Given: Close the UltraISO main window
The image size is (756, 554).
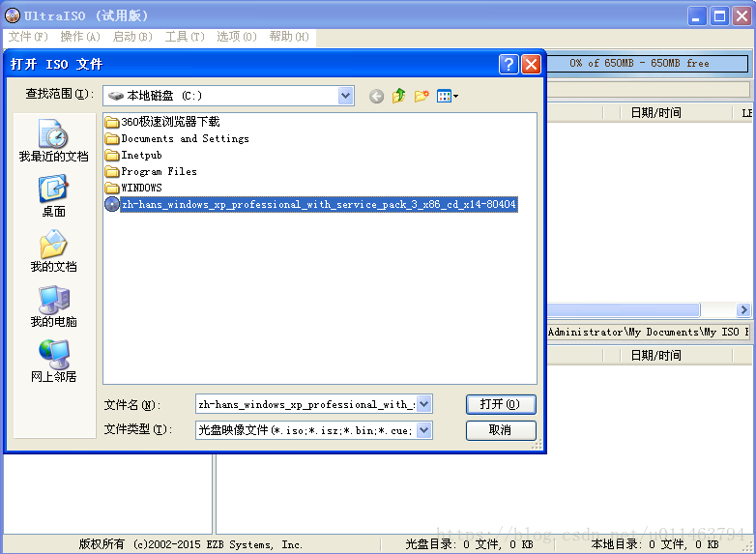Looking at the screenshot, I should point(742,16).
